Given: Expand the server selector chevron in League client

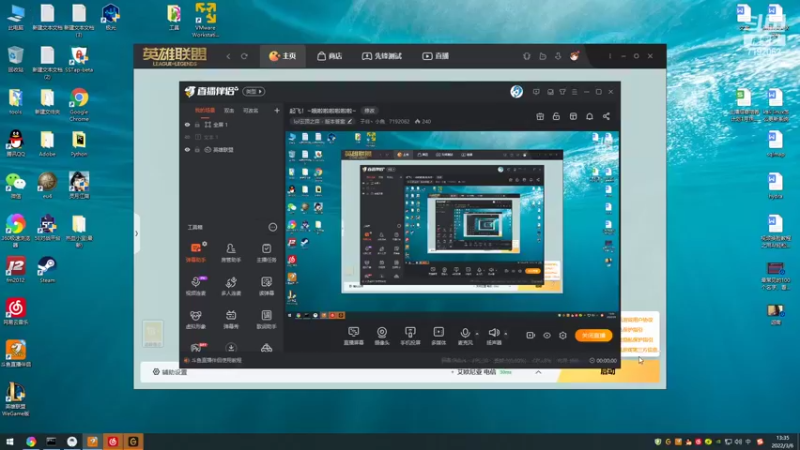Looking at the screenshot, I should 538,372.
